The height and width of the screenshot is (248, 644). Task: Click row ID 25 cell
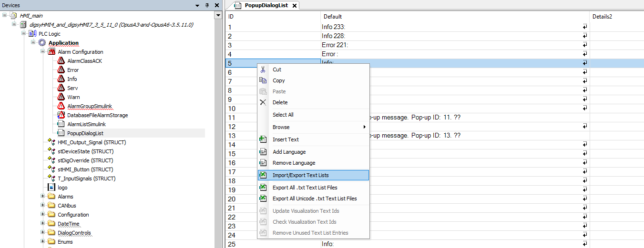[x=273, y=244]
